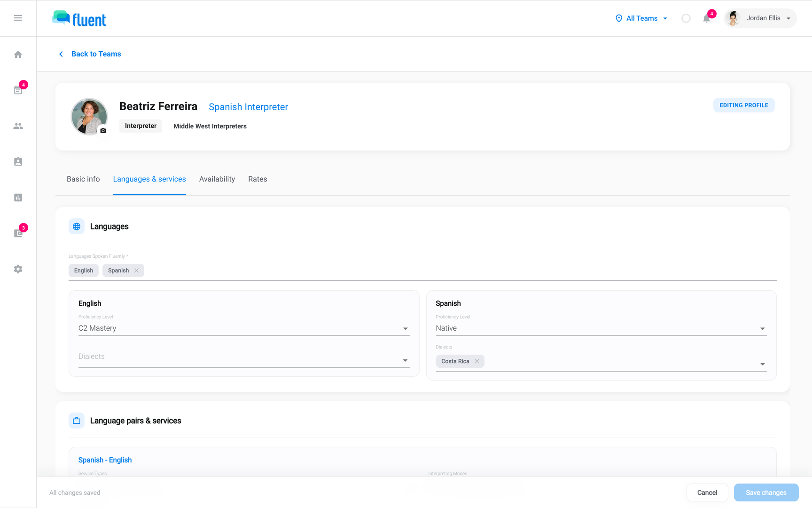Open the settings gear in sidebar
This screenshot has height=508, width=812.
click(18, 269)
